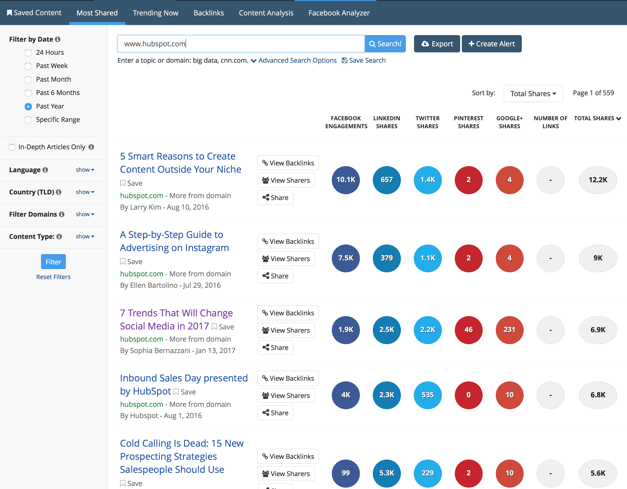View Backlinks for Inbound Sales Day
Viewport: 627px width, 489px height.
click(288, 378)
